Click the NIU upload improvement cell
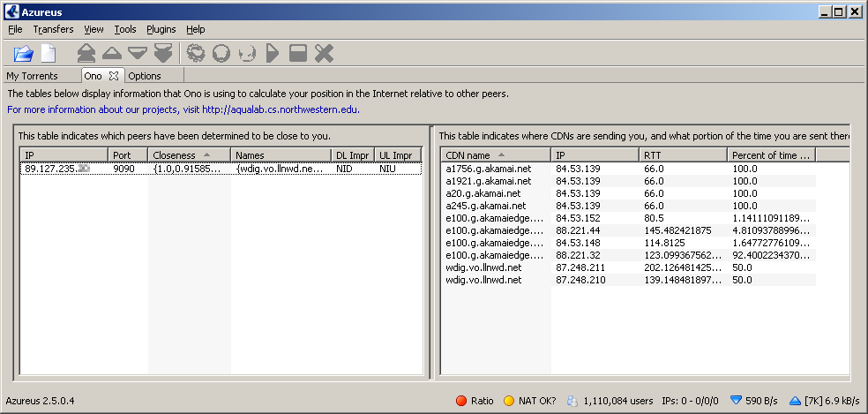 [x=387, y=169]
